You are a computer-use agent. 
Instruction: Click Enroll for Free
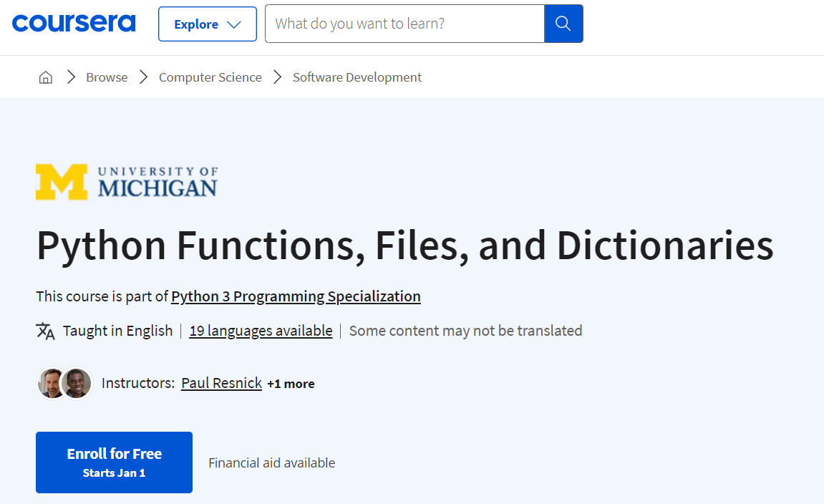point(114,462)
